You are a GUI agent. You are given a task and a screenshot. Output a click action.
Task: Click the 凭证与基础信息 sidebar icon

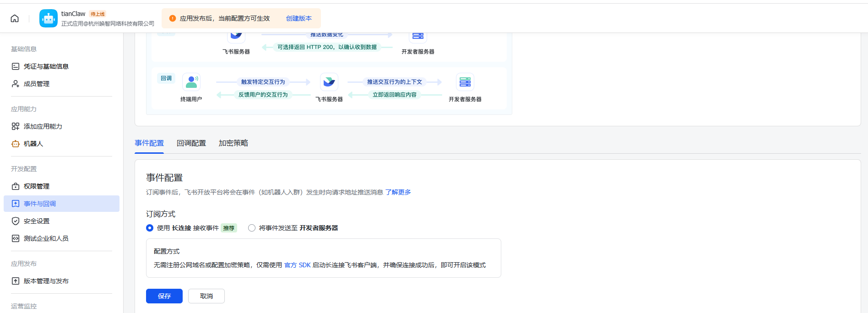tap(16, 66)
